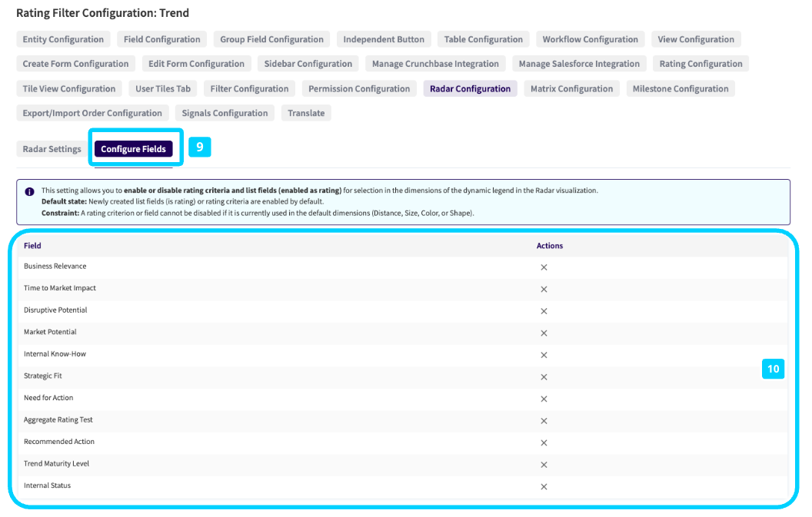Toggle off the Market Potential field
Image resolution: width=812 pixels, height=517 pixels.
click(x=544, y=333)
